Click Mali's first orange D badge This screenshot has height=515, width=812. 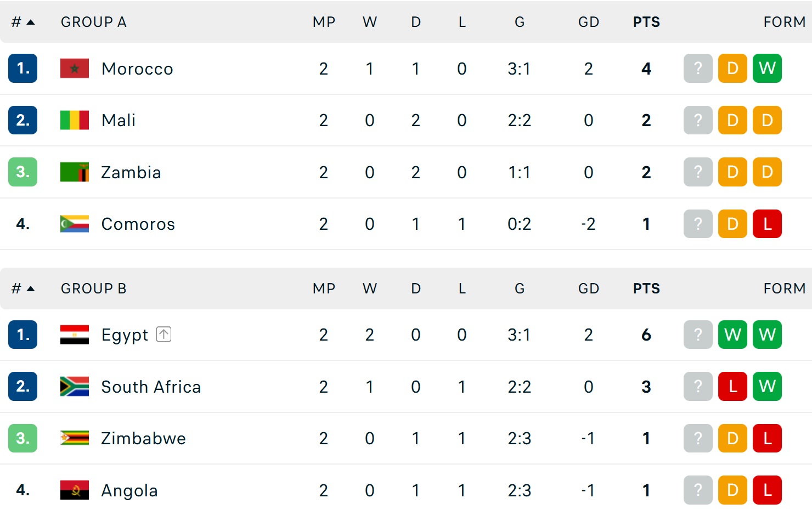tap(732, 120)
